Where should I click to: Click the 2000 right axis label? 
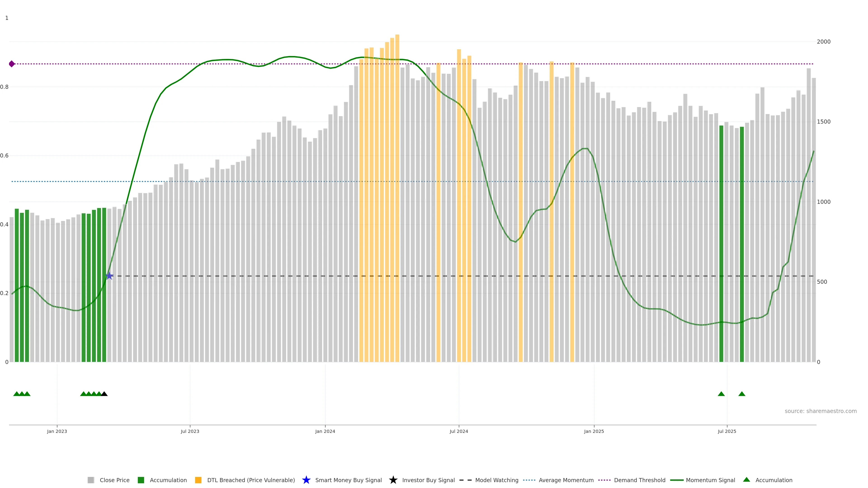coord(823,42)
